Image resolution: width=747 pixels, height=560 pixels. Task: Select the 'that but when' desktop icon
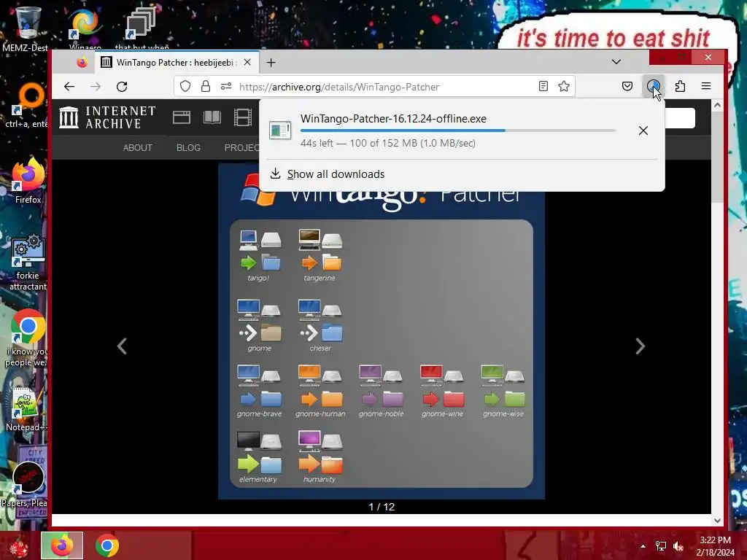point(142,29)
